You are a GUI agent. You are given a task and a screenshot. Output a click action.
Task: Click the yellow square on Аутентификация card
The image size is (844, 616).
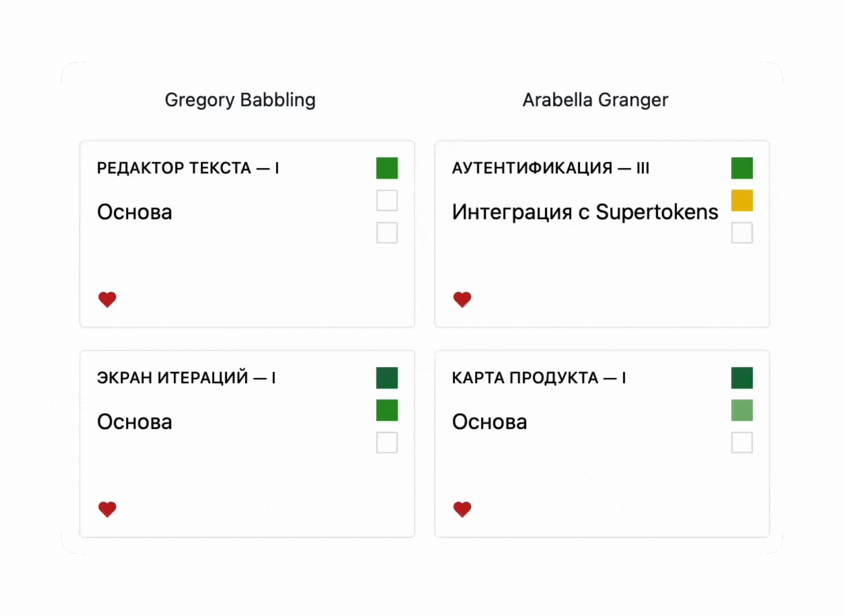pyautogui.click(x=742, y=201)
